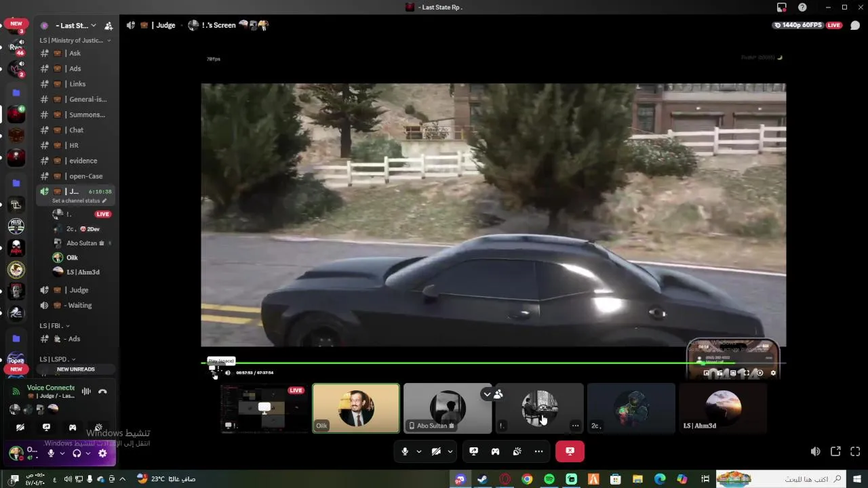Open the Summons channel
868x488 pixels.
tap(76, 115)
